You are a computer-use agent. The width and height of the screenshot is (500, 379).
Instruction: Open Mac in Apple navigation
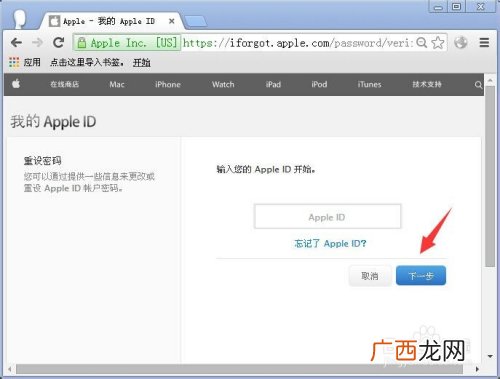click(117, 84)
